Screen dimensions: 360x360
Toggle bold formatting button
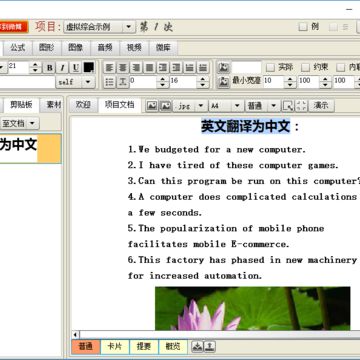tap(49, 68)
